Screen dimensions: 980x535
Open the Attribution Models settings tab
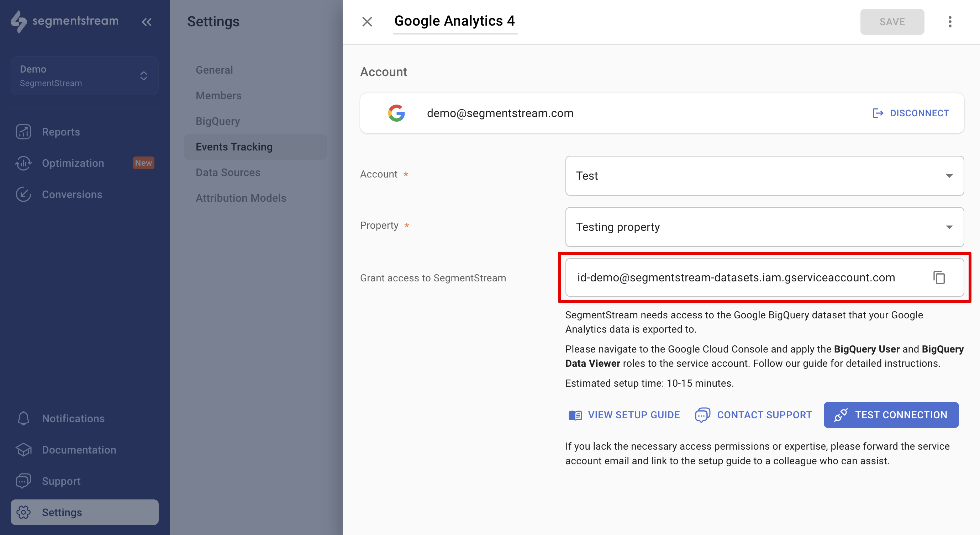click(241, 198)
